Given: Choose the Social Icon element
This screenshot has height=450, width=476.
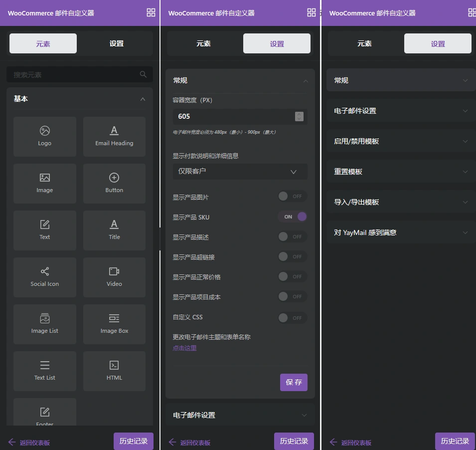Looking at the screenshot, I should 45,277.
